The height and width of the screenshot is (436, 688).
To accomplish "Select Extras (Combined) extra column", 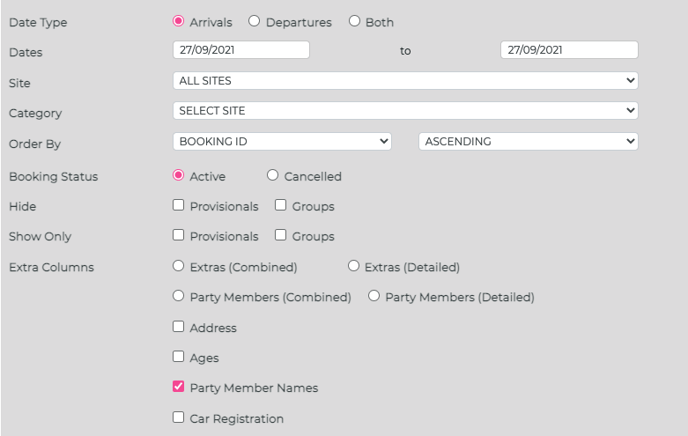I will point(178,266).
